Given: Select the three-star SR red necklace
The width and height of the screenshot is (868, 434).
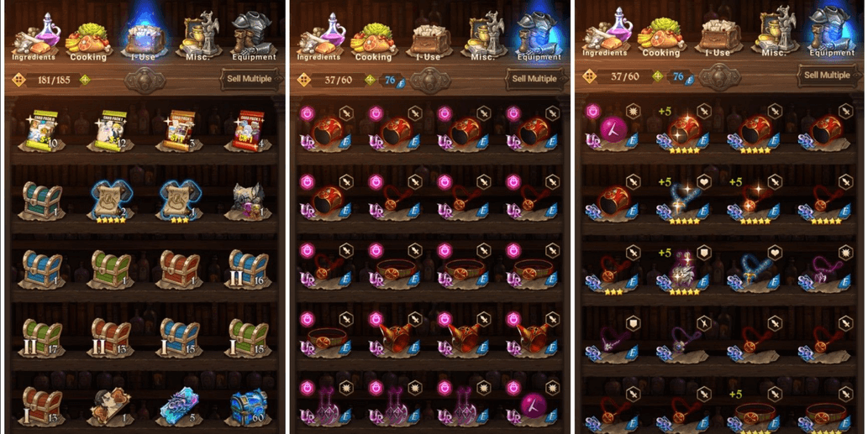Looking at the screenshot, I should click(613, 269).
